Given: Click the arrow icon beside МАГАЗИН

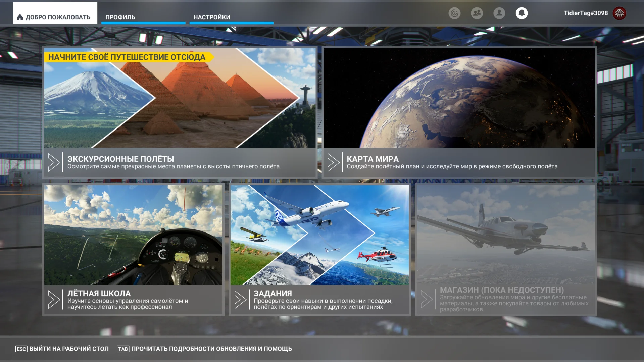Looking at the screenshot, I should (426, 299).
